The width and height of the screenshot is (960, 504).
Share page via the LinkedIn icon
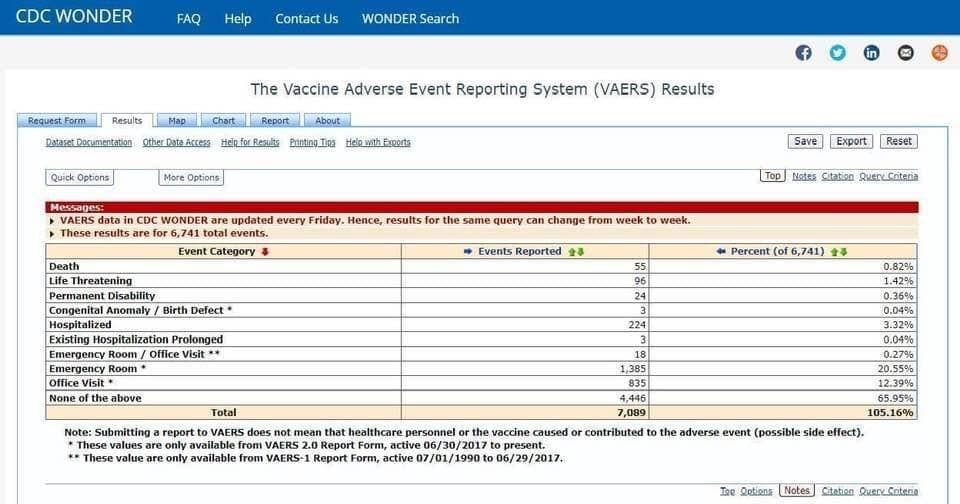point(871,53)
